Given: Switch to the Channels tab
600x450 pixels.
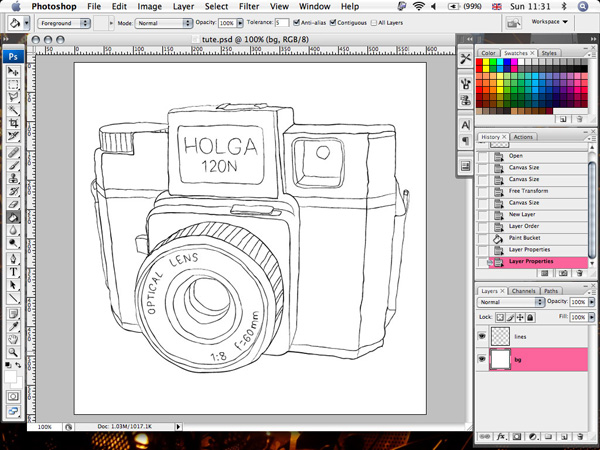Looking at the screenshot, I should click(x=523, y=291).
